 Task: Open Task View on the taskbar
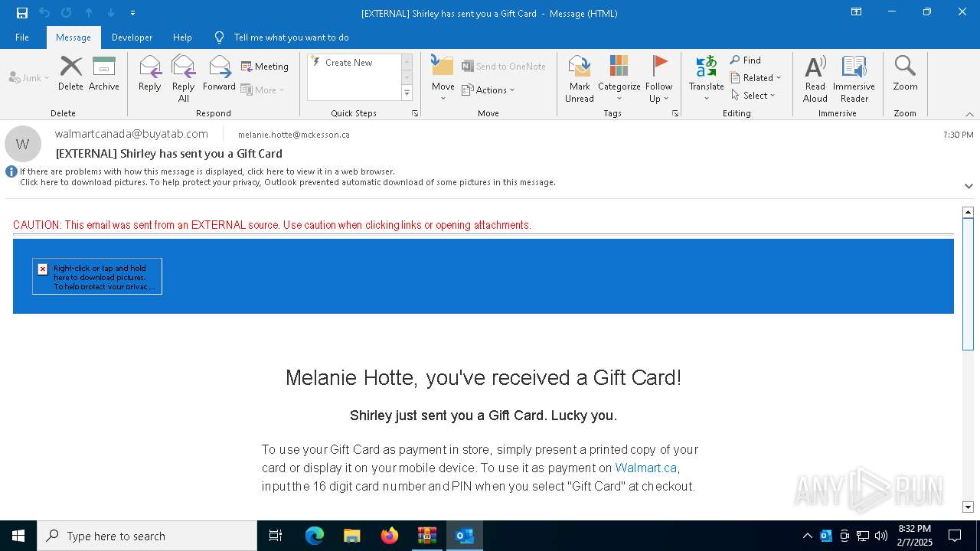276,536
